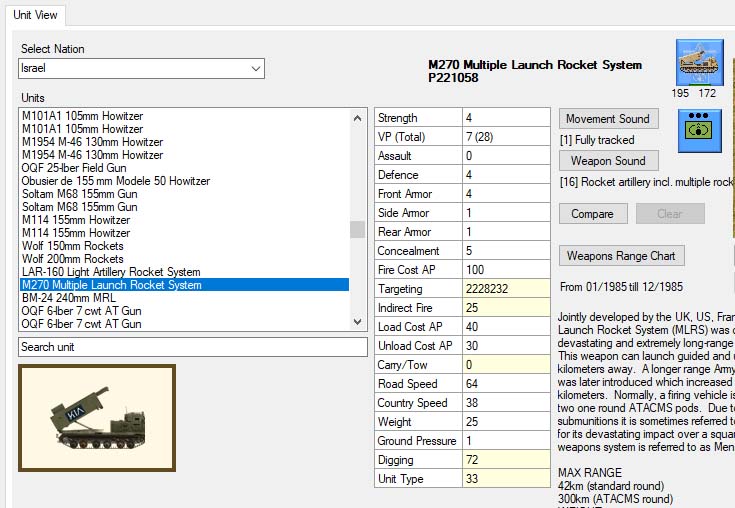Click Road Speed value 64
735x508 pixels.
(x=506, y=384)
